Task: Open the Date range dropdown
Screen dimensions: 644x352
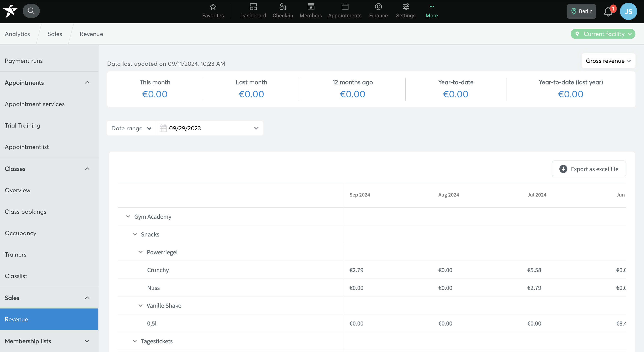Action: point(131,128)
